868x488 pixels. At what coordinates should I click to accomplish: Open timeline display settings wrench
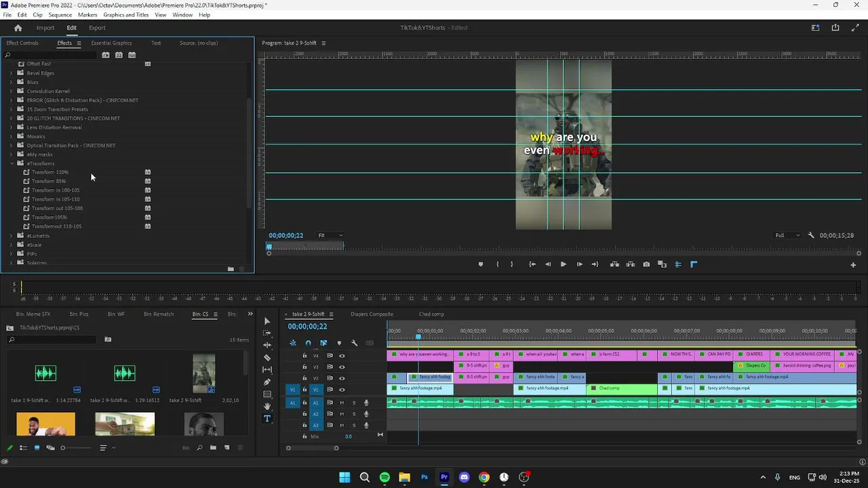pos(354,343)
